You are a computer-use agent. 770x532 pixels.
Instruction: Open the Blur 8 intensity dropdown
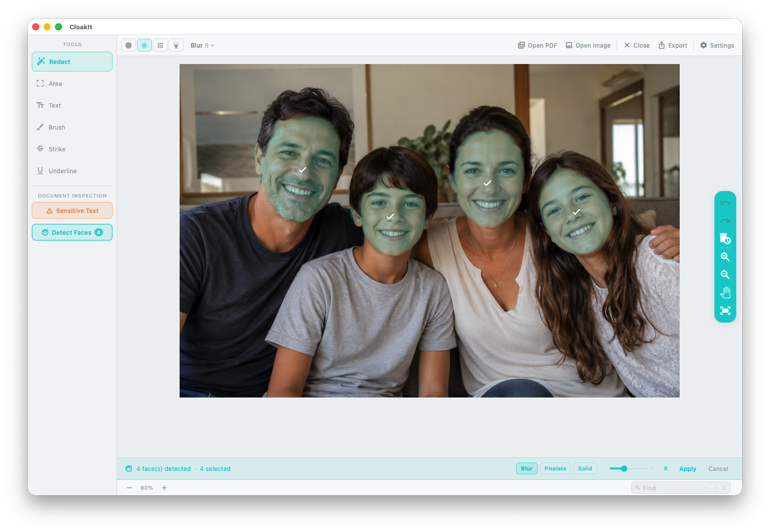(202, 45)
